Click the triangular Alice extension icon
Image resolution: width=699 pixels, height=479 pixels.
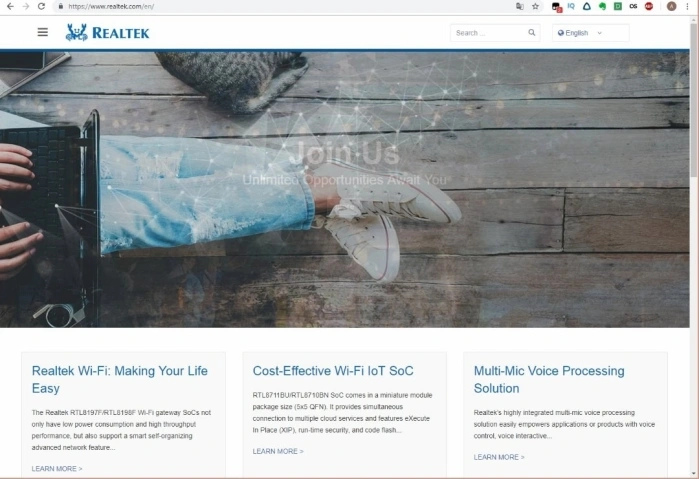click(x=587, y=6)
